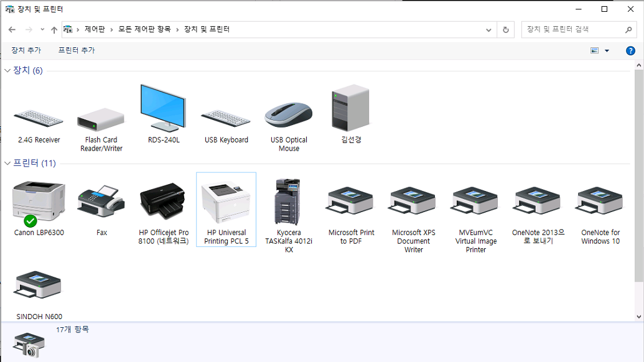644x362 pixels.
Task: Click the change view layout icon
Action: coord(594,50)
